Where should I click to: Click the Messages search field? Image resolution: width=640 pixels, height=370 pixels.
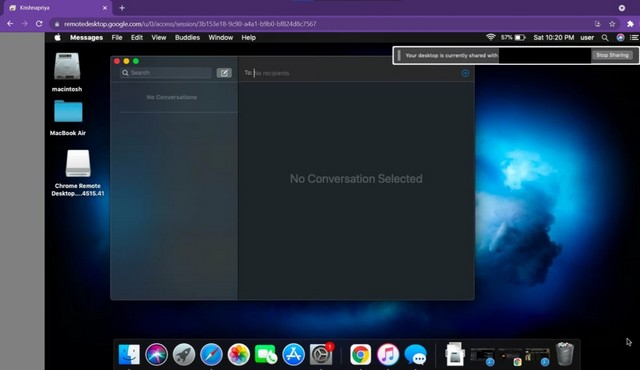[166, 73]
